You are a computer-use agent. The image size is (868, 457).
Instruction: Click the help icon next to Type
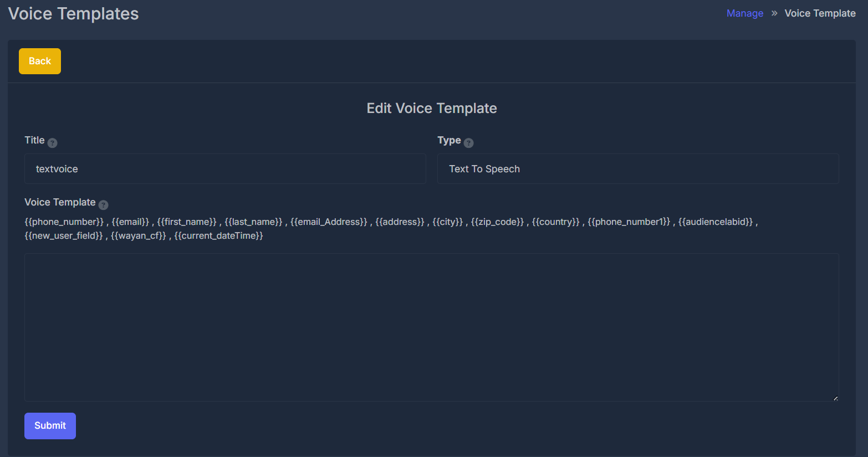tap(469, 142)
